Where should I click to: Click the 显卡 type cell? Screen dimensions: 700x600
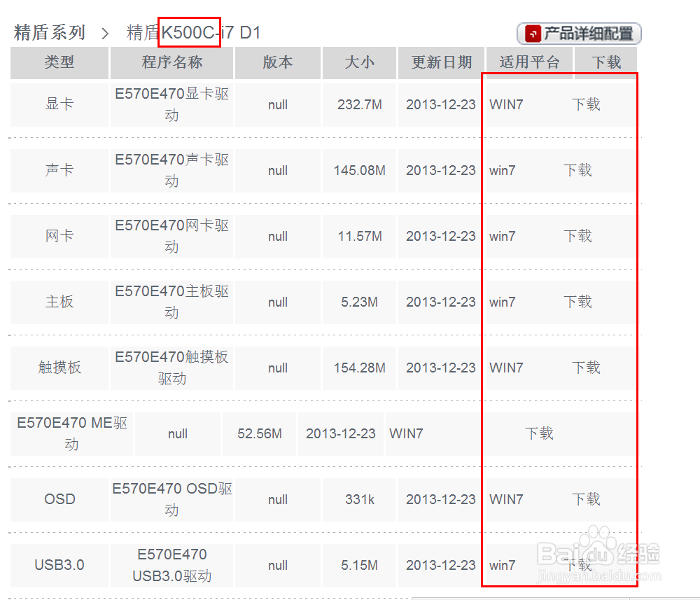[59, 104]
